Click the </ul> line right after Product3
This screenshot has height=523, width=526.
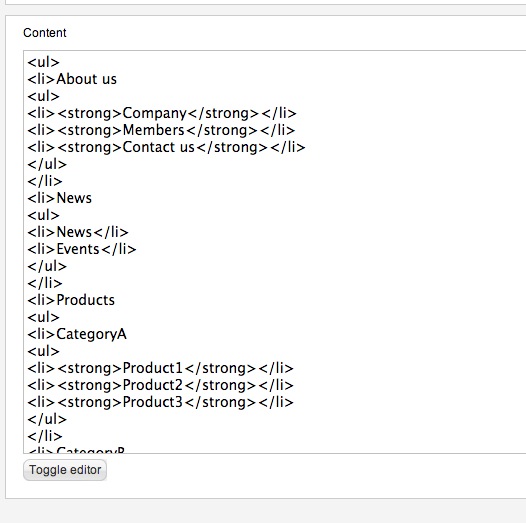[47, 419]
